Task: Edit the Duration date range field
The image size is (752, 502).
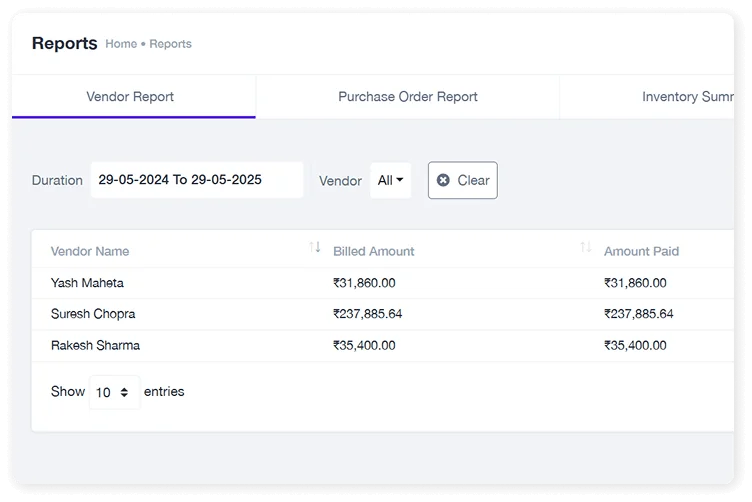Action: [x=197, y=180]
